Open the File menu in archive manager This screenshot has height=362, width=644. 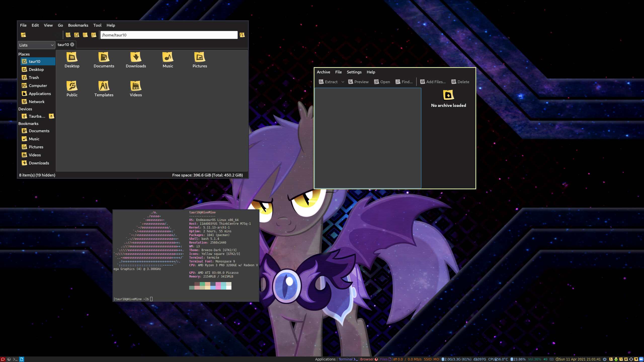coord(338,72)
